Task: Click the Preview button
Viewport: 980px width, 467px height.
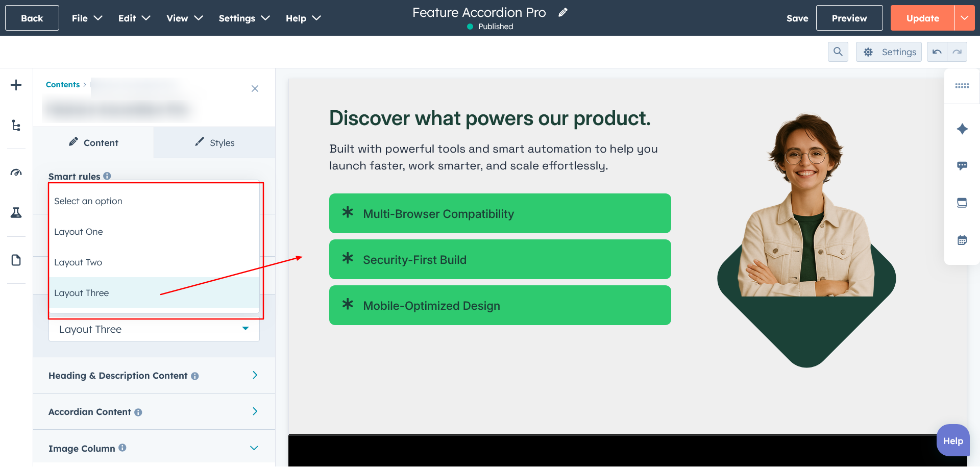Action: pyautogui.click(x=849, y=18)
